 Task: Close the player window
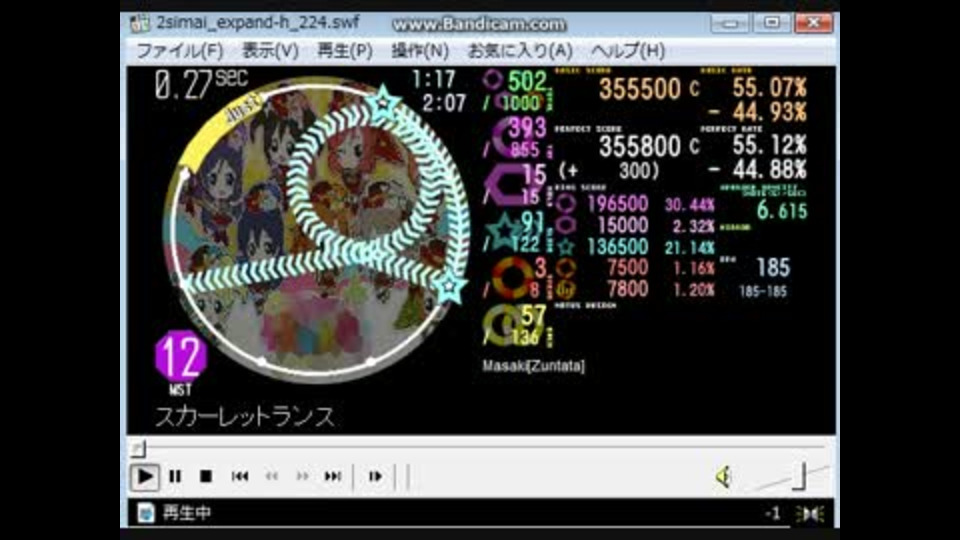813,23
